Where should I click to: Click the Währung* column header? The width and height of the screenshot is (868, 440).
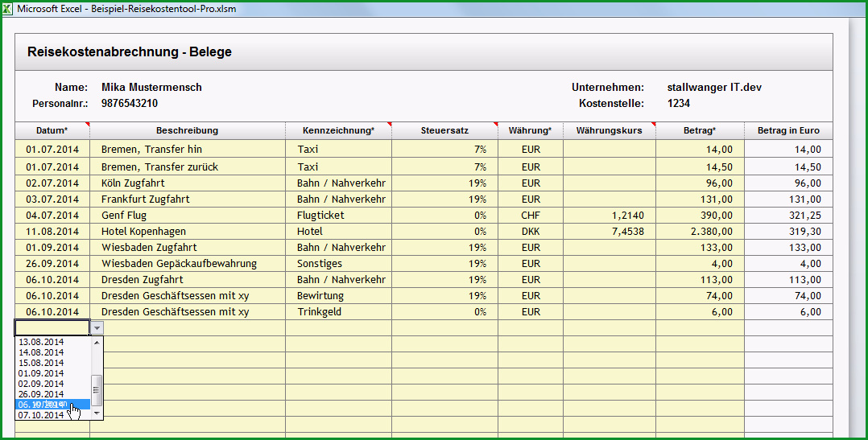531,130
